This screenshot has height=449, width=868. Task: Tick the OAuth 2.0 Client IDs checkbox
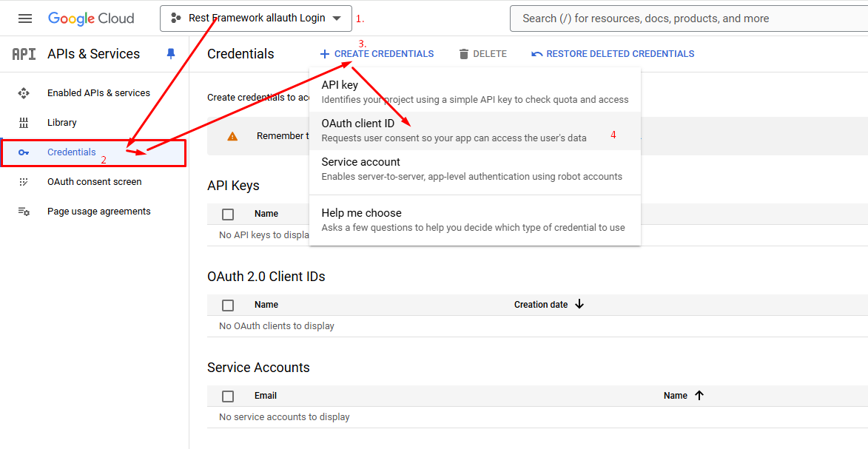pos(228,305)
